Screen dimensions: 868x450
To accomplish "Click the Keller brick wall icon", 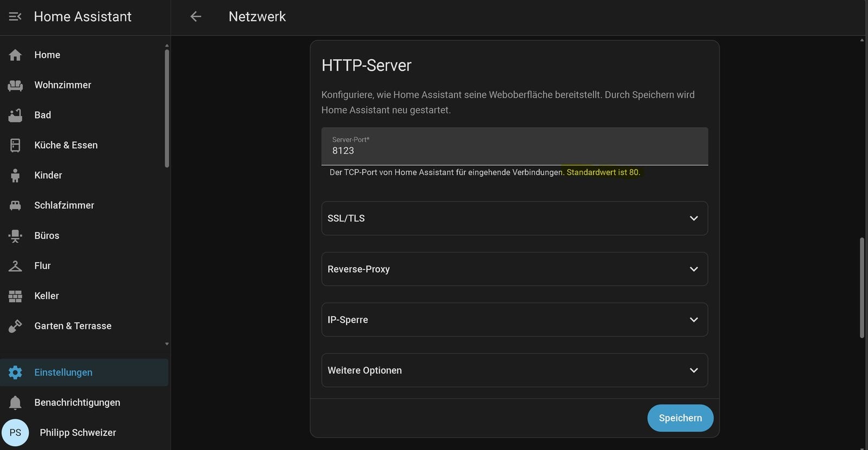I will click(x=15, y=296).
